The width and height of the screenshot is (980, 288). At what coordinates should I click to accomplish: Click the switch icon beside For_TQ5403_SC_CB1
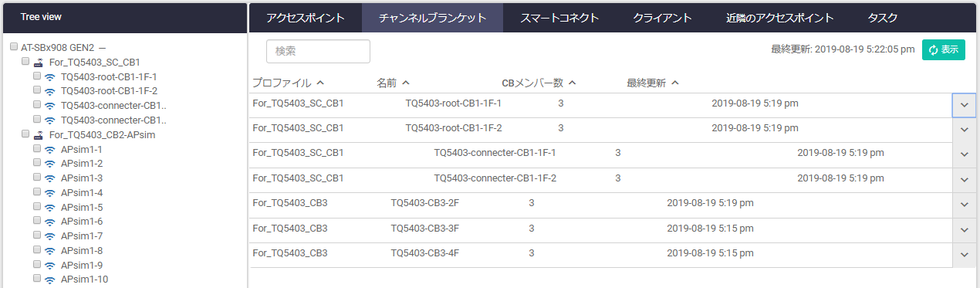point(39,62)
